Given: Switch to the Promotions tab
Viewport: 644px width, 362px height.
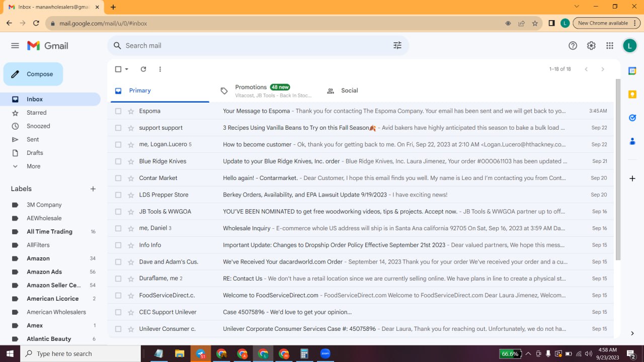Looking at the screenshot, I should (266, 91).
